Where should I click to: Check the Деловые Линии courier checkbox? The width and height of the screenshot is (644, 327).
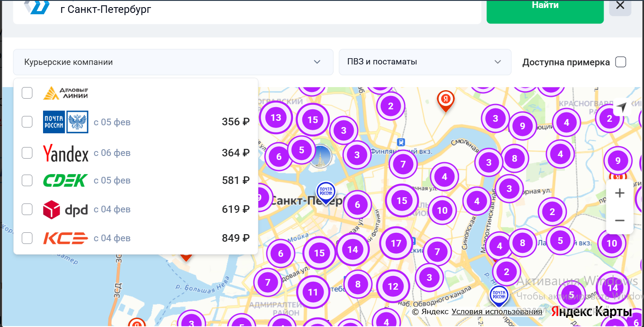point(27,93)
